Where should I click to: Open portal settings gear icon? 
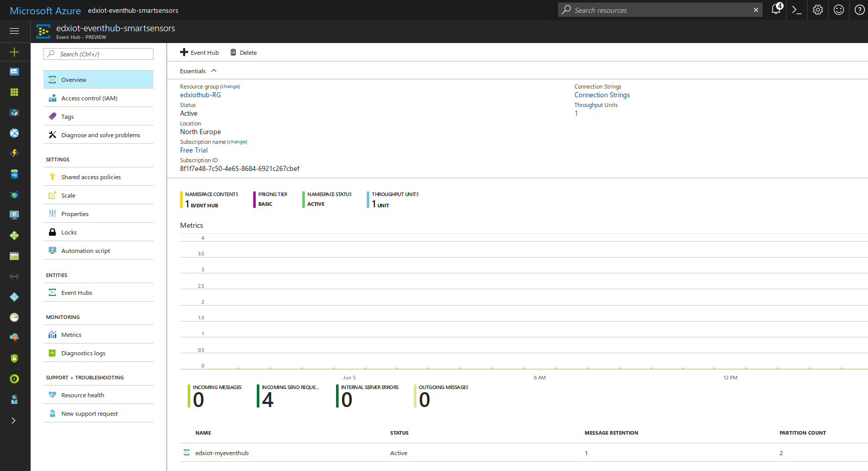point(818,10)
